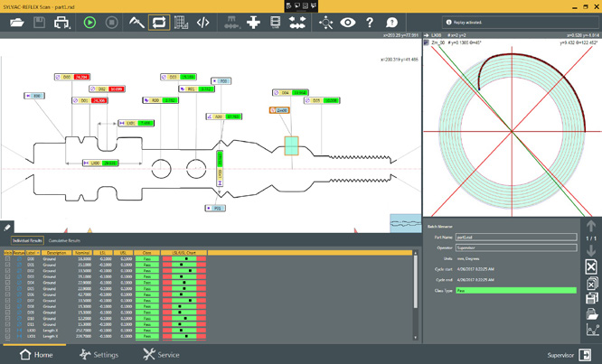
Task: Click the eye visibility icon in toolbar
Action: pos(348,22)
